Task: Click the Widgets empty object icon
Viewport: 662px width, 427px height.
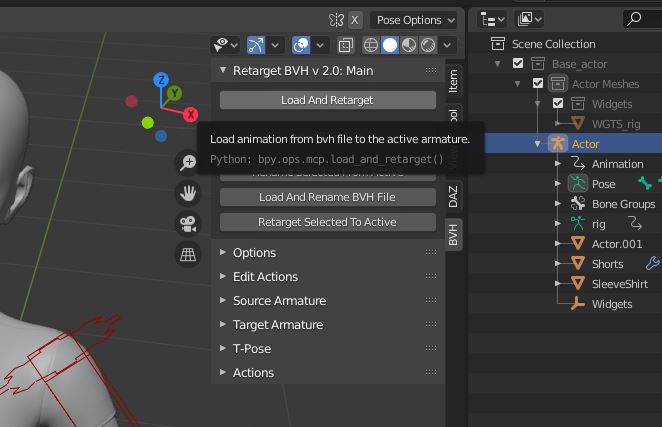Action: [578, 304]
